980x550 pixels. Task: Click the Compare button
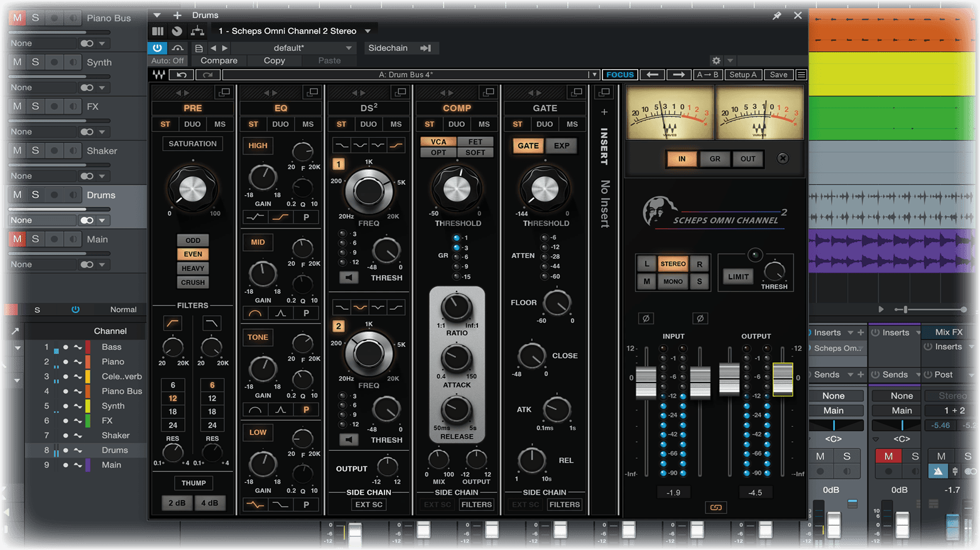219,61
